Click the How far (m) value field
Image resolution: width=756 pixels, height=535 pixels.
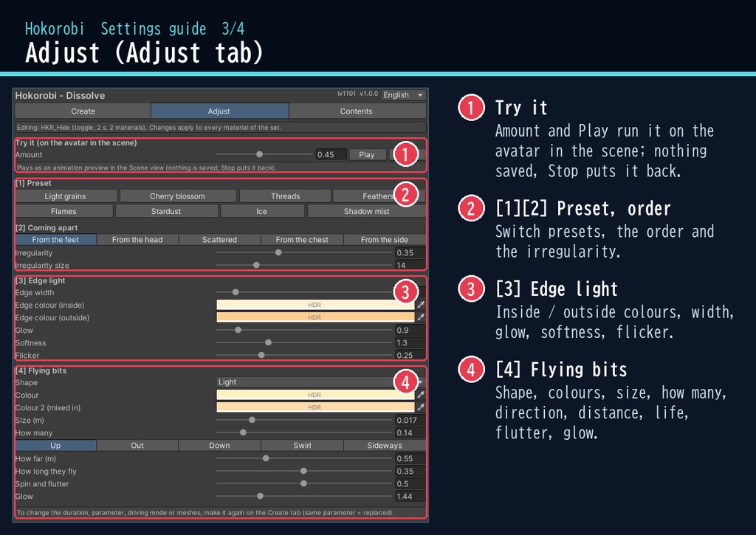tap(410, 458)
